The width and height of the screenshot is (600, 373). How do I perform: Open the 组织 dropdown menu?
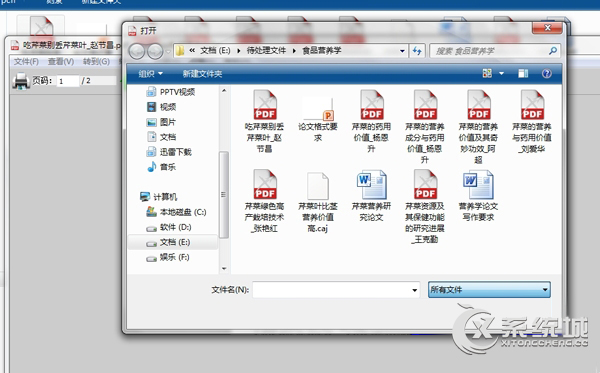coord(151,73)
